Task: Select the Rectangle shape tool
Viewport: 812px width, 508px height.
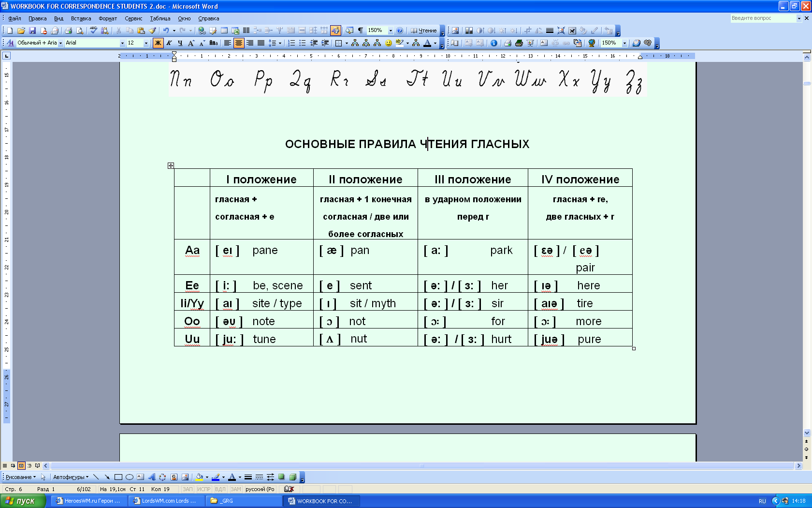Action: (118, 477)
